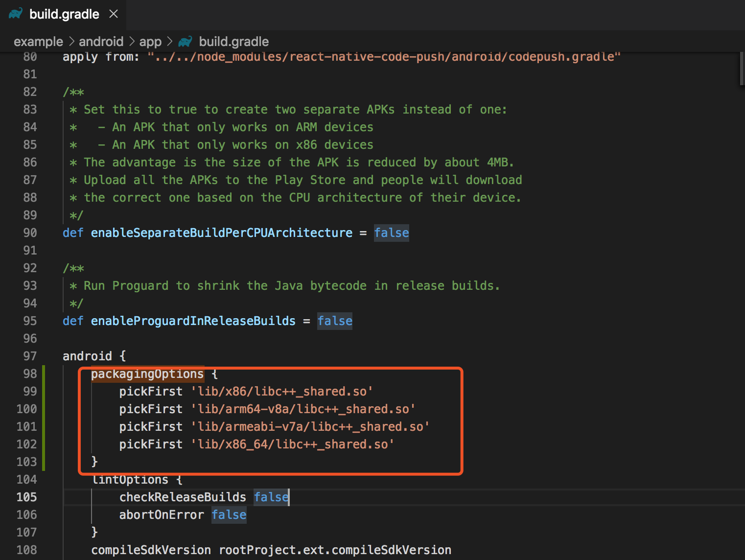Screen dimensions: 745x560
Task: Click line number 90 in the gutter
Action: tap(29, 233)
